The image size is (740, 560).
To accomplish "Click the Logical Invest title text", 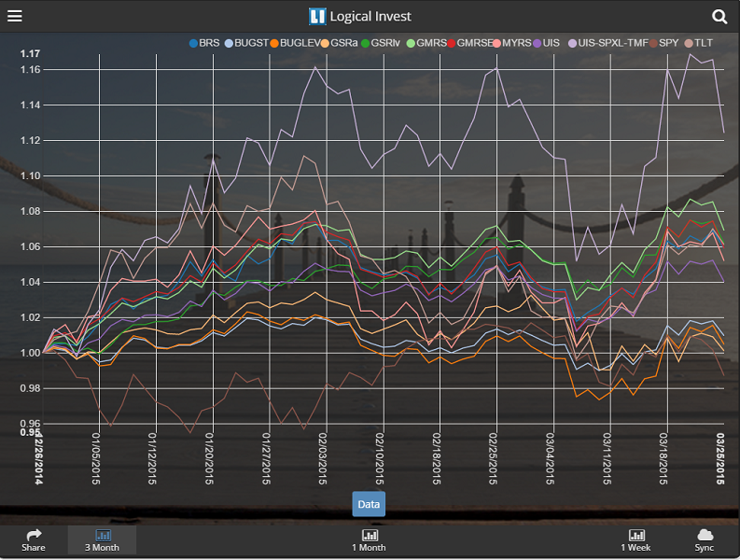I will tap(370, 17).
